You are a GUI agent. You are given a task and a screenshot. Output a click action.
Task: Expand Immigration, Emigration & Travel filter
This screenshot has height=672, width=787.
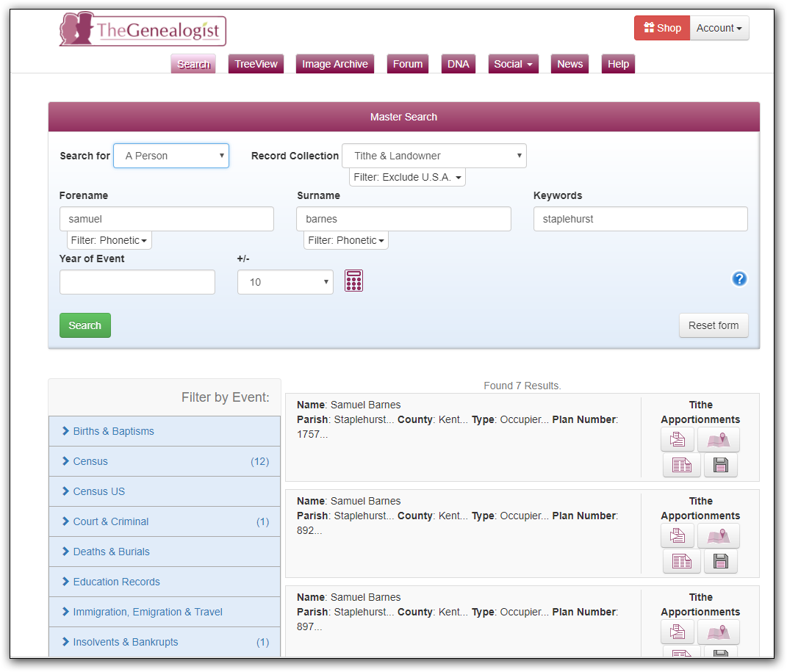coord(165,612)
